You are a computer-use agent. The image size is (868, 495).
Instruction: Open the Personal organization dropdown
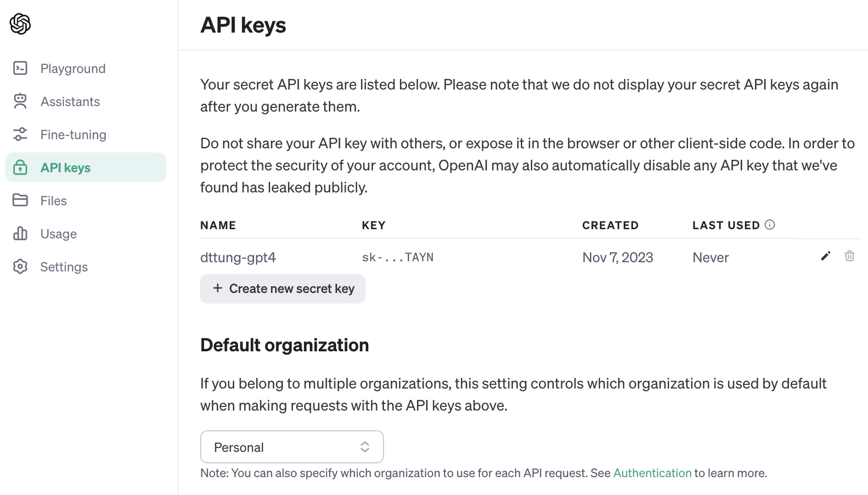[x=291, y=447]
